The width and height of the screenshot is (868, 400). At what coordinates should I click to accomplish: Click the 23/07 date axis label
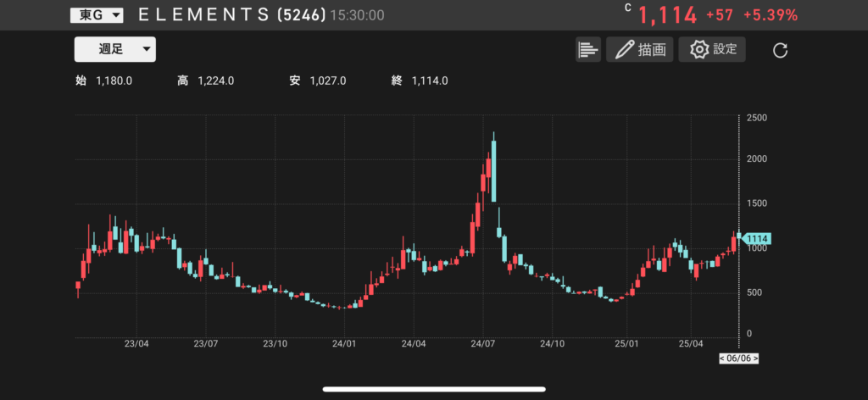(205, 343)
